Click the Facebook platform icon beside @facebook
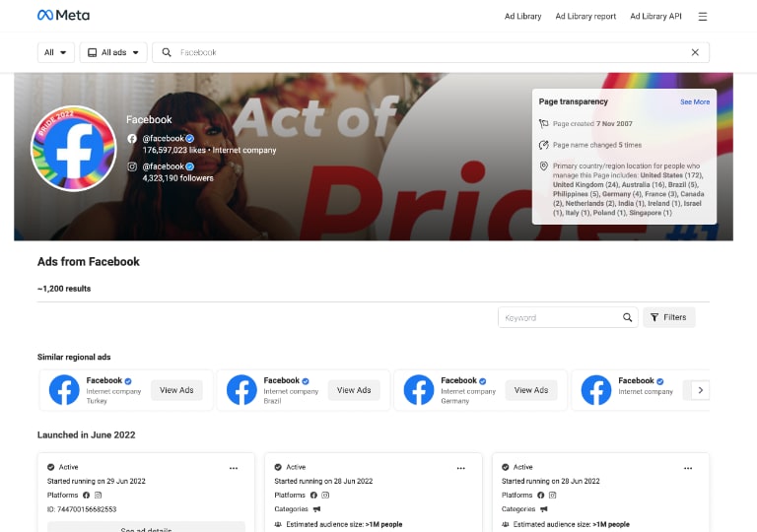This screenshot has width=757, height=532. [x=132, y=139]
